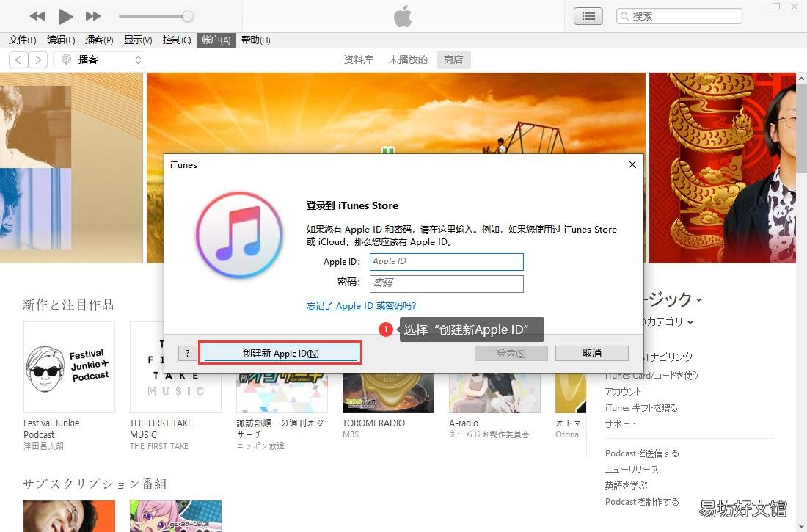Open THE FIRST TAKE MUSIC title

coord(161,429)
